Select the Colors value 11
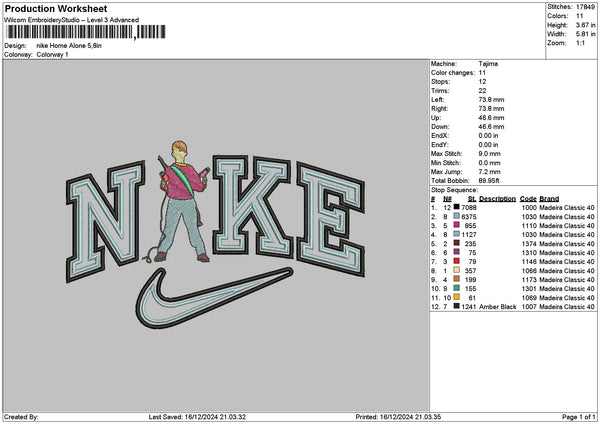Screen dimensions: 600x424 (x=579, y=16)
